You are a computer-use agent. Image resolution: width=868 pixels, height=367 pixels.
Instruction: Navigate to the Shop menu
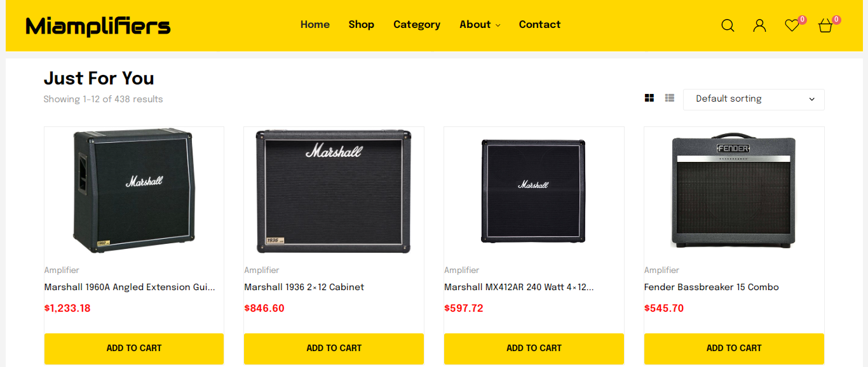click(361, 25)
